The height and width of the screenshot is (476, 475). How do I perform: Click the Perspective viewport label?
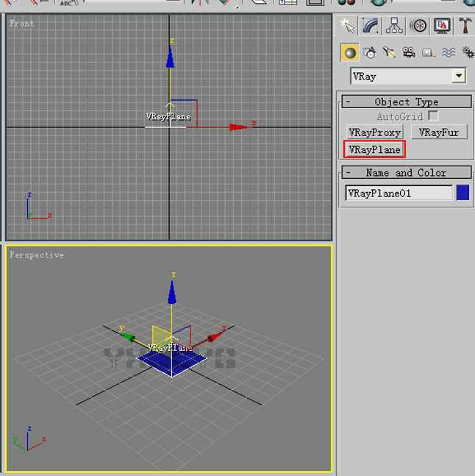(x=37, y=255)
